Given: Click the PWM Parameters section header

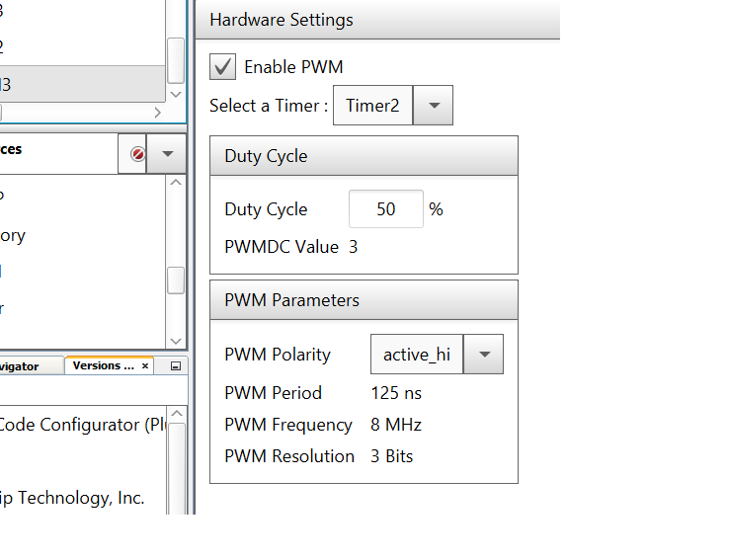Looking at the screenshot, I should point(364,300).
